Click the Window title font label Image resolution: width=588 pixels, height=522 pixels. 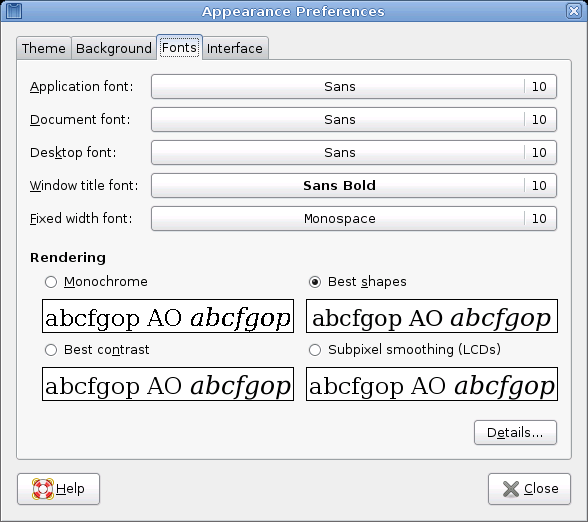(84, 186)
